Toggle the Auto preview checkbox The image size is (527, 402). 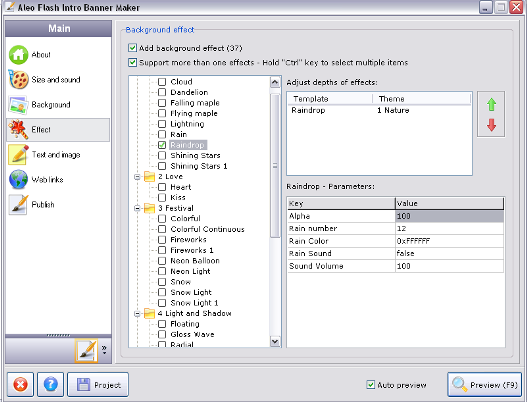370,385
